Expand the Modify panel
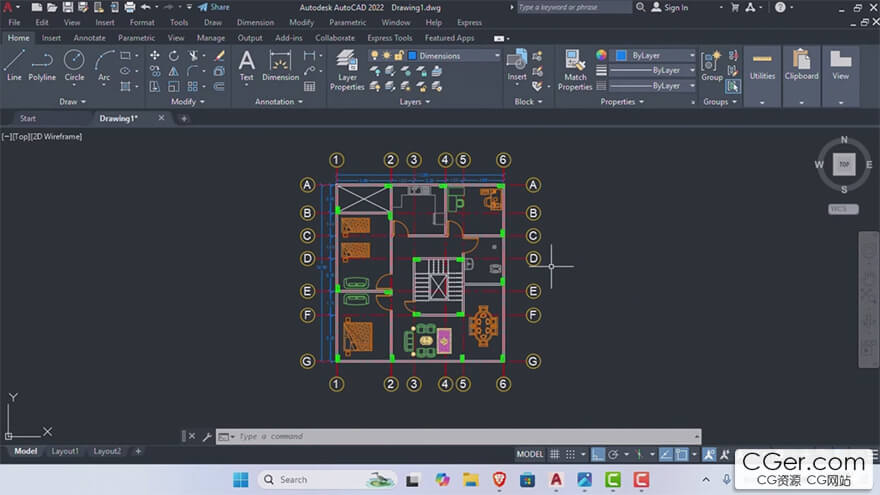 click(x=188, y=102)
